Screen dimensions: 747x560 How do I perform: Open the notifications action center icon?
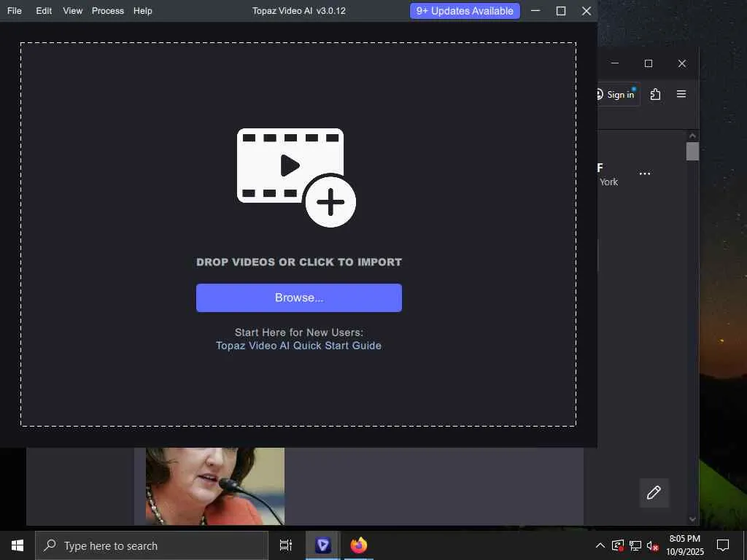(723, 545)
